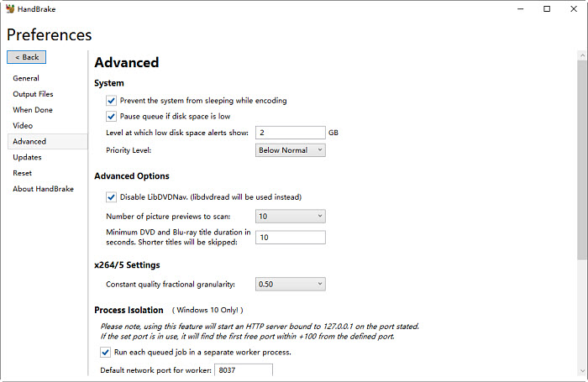The image size is (588, 382).
Task: Open the Output Files preferences section
Action: (x=33, y=94)
